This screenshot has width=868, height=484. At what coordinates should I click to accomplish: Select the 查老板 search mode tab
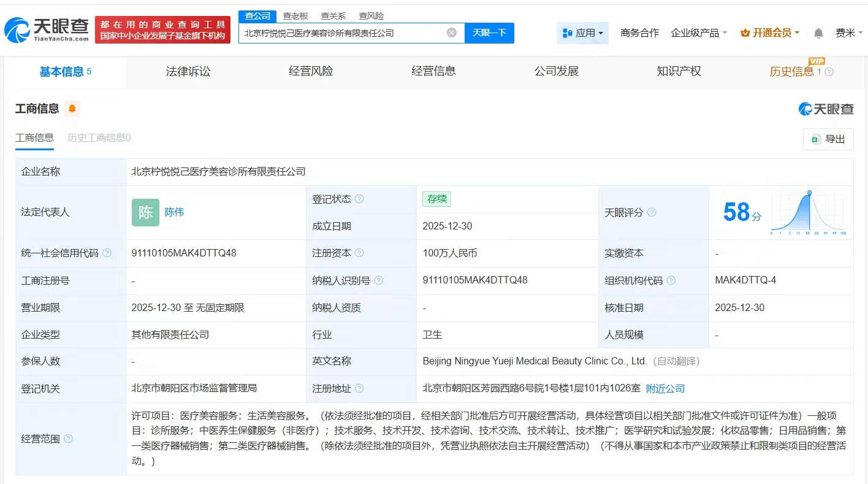tap(295, 16)
